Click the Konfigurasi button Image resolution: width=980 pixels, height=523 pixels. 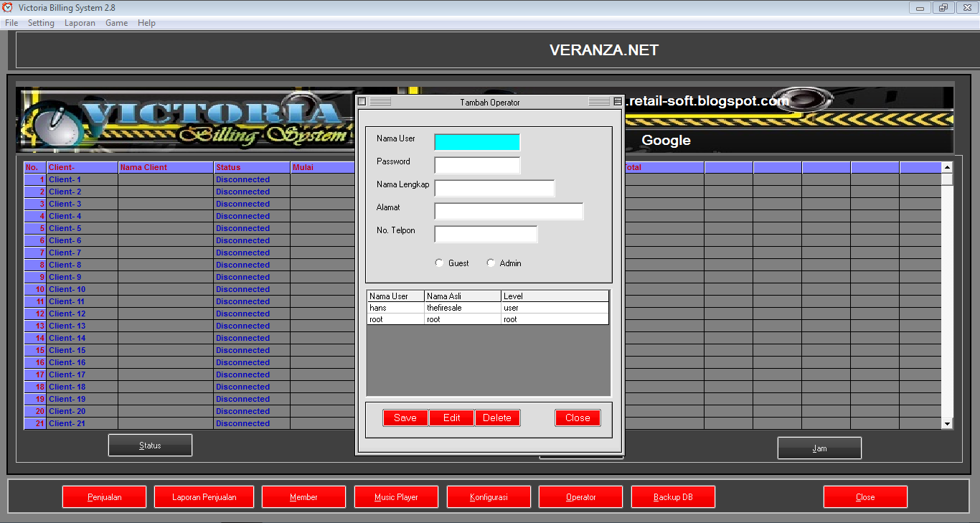pyautogui.click(x=489, y=496)
